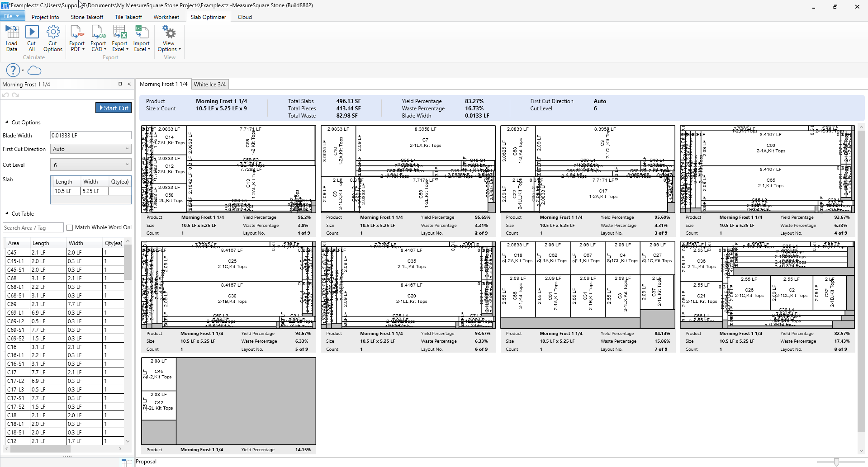The image size is (868, 467).
Task: Float the Morning Frost panel window icon
Action: (120, 84)
